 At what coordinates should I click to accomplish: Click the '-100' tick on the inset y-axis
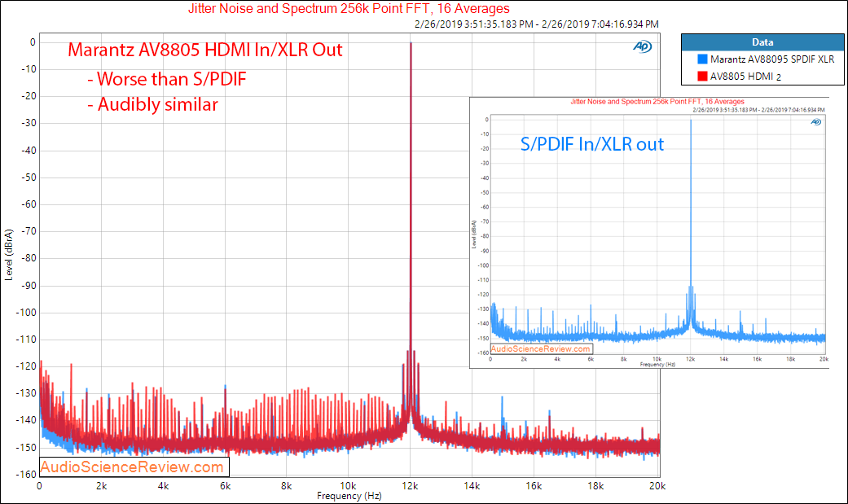483,265
